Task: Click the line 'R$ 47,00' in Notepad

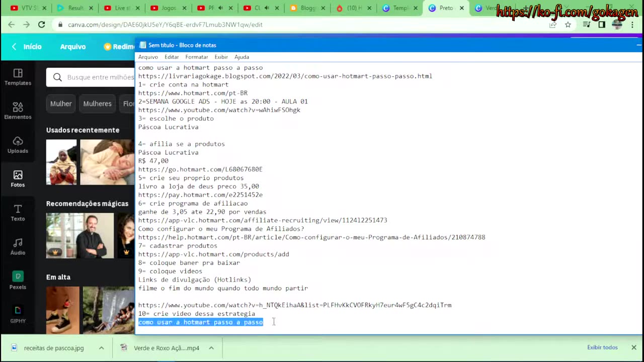Action: [x=153, y=161]
